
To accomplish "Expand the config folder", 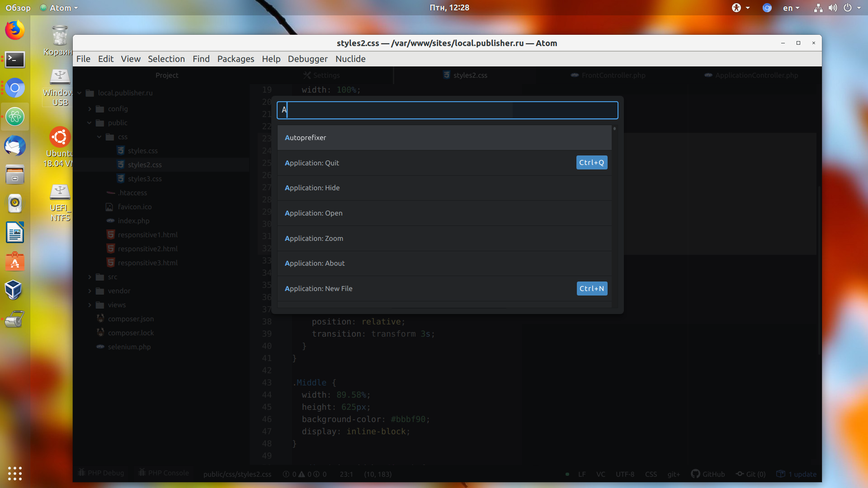I will (x=90, y=109).
